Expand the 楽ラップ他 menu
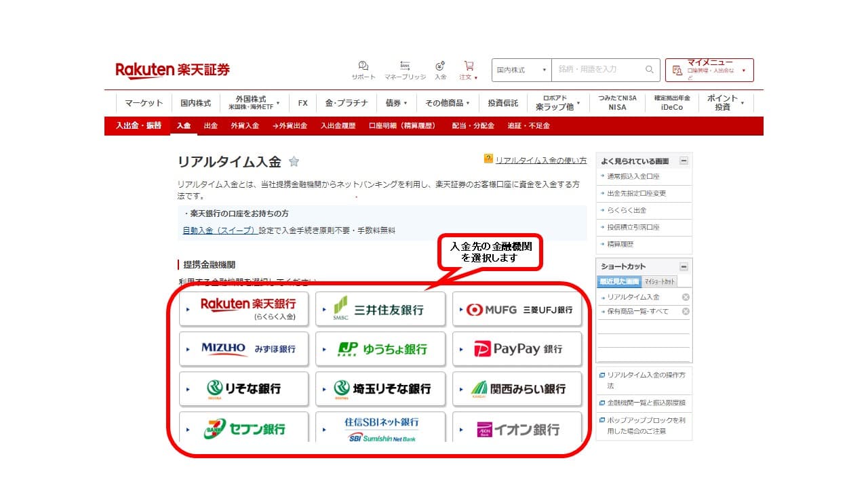 point(559,102)
